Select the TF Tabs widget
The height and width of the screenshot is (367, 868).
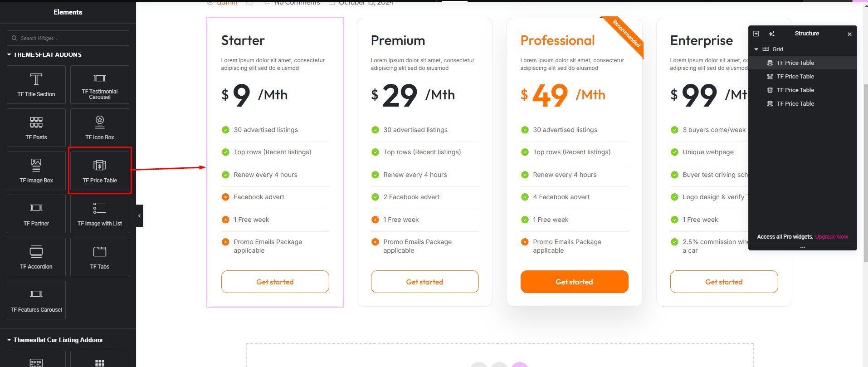[x=100, y=257]
